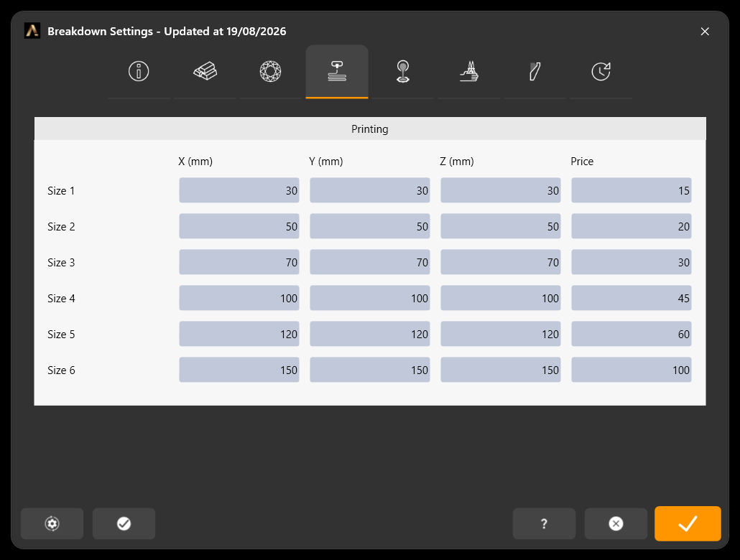This screenshot has width=740, height=560.
Task: Click the Size 1 row label
Action: pyautogui.click(x=61, y=190)
